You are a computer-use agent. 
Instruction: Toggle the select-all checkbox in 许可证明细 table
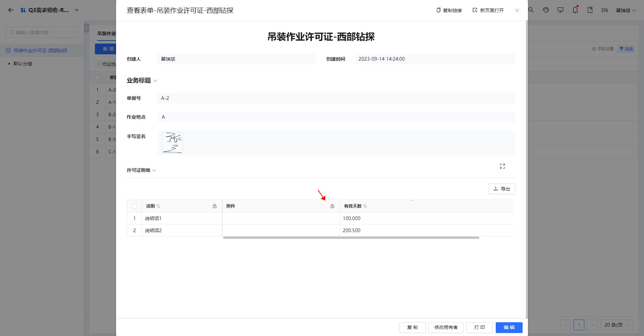(135, 206)
